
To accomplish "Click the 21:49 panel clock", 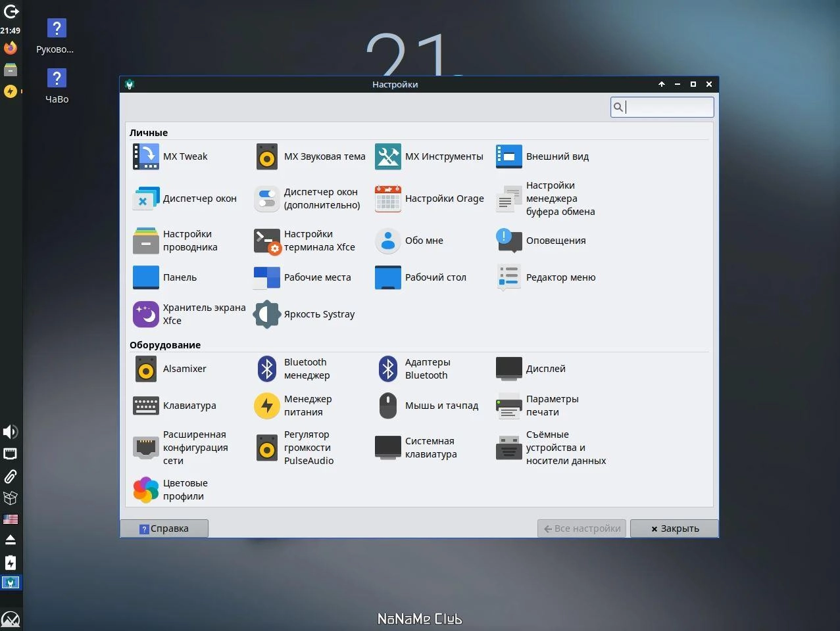I will pyautogui.click(x=11, y=30).
